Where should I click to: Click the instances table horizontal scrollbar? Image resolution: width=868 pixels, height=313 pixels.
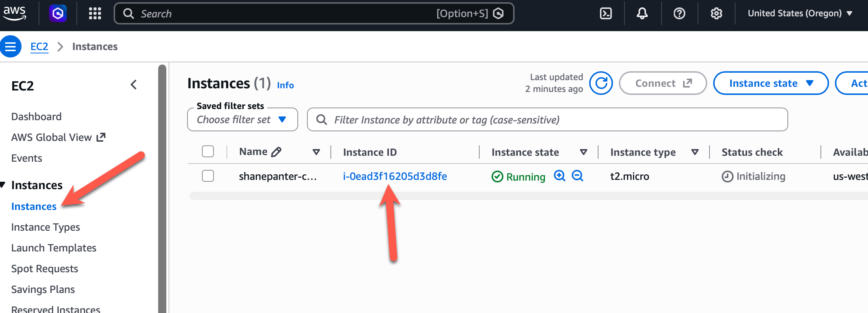tap(529, 195)
